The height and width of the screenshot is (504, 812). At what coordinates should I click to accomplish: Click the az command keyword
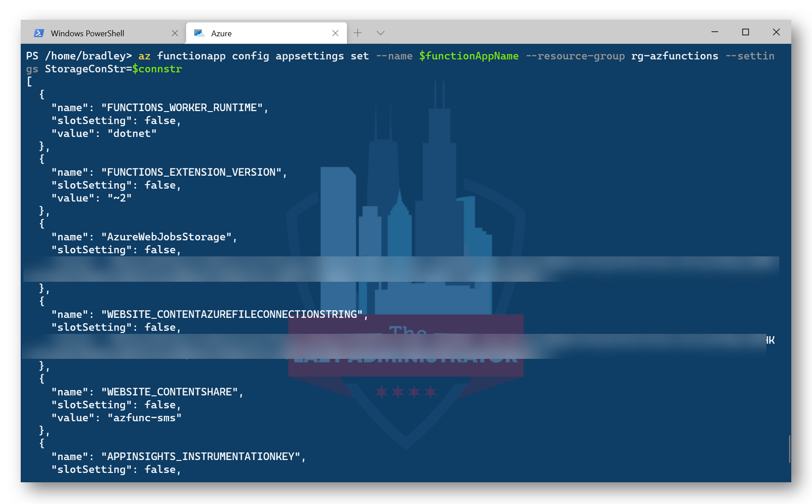point(144,56)
